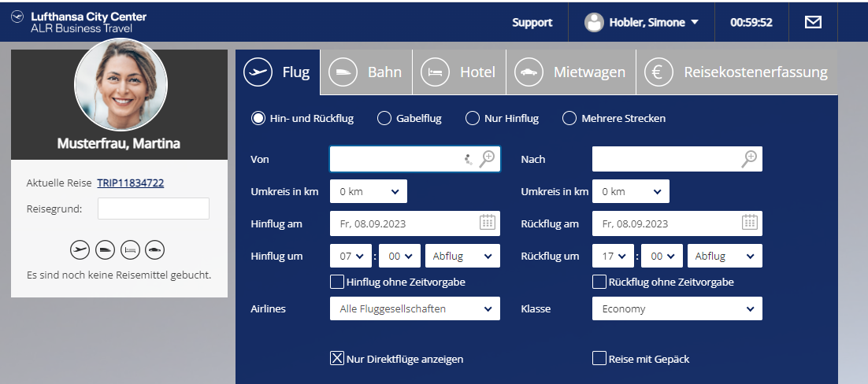This screenshot has height=384, width=868.
Task: Select Gabelflug radio button
Action: click(384, 118)
